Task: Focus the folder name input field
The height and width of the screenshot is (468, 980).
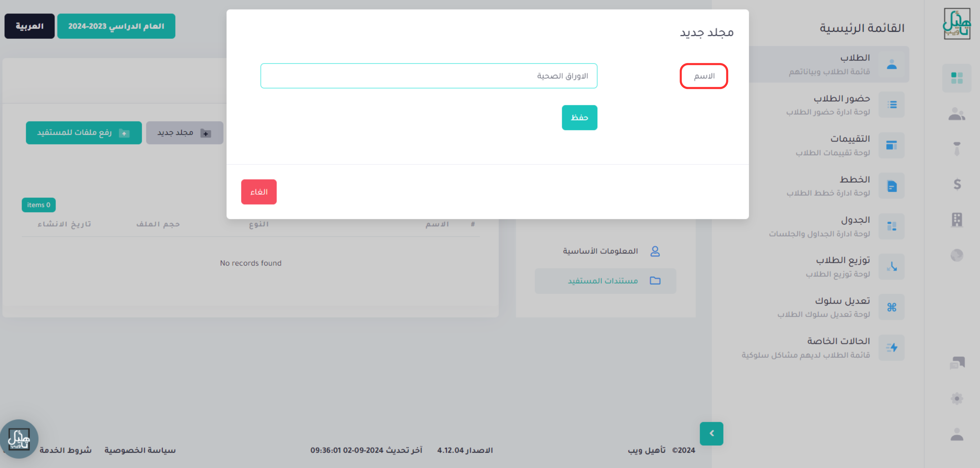Action: tap(429, 76)
